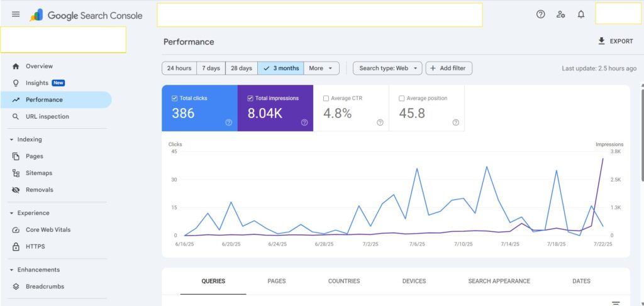
Task: Click the Overview home icon
Action: [x=16, y=66]
